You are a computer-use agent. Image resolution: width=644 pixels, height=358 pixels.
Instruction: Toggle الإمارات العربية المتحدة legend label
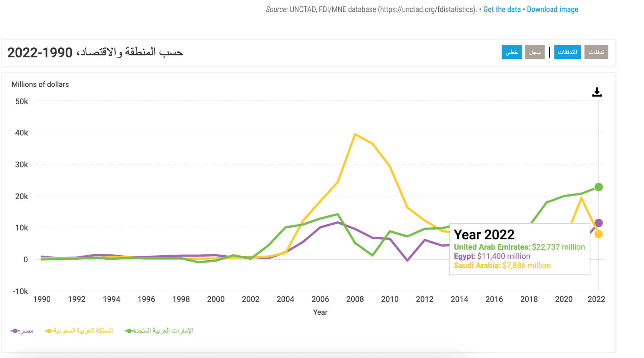(164, 331)
